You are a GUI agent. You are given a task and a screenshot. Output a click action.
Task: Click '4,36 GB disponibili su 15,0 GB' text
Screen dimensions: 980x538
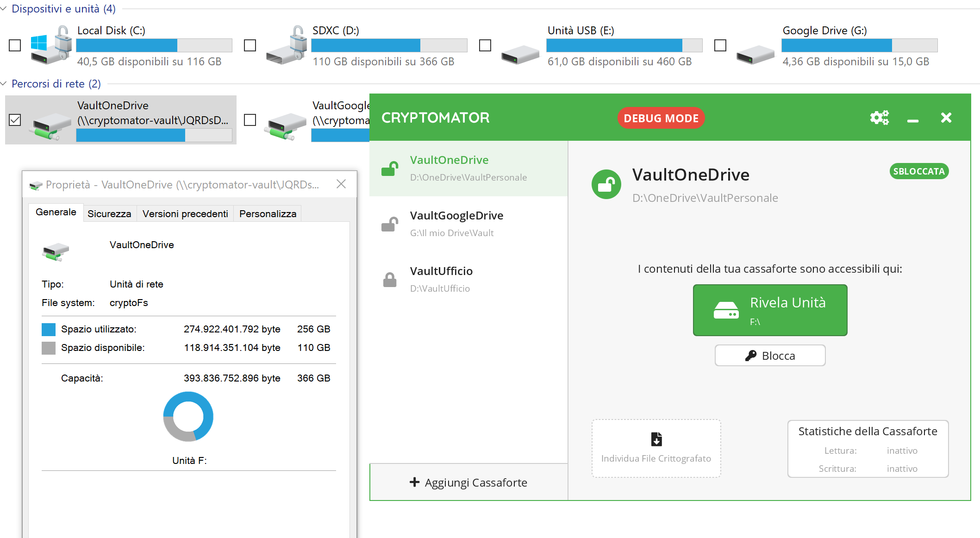[856, 62]
